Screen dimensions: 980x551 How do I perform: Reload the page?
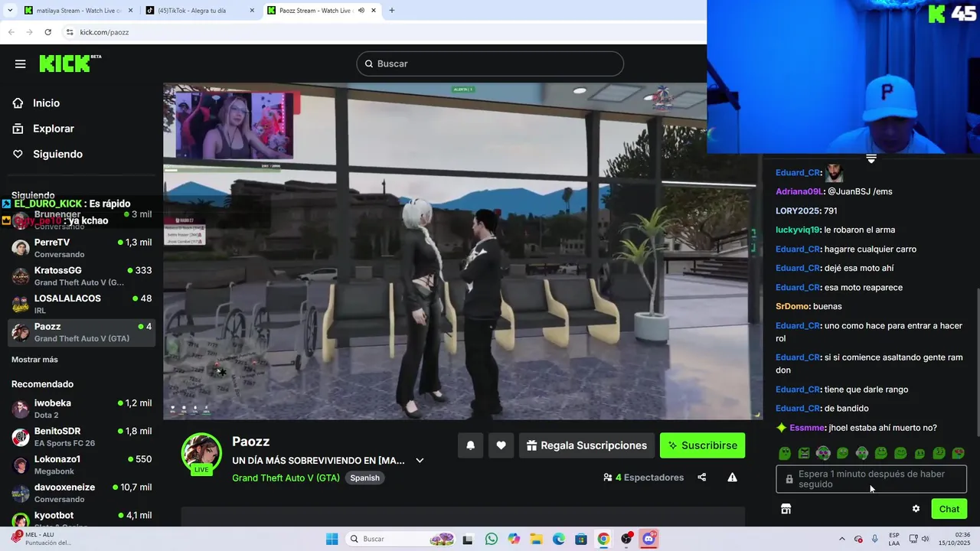(47, 32)
